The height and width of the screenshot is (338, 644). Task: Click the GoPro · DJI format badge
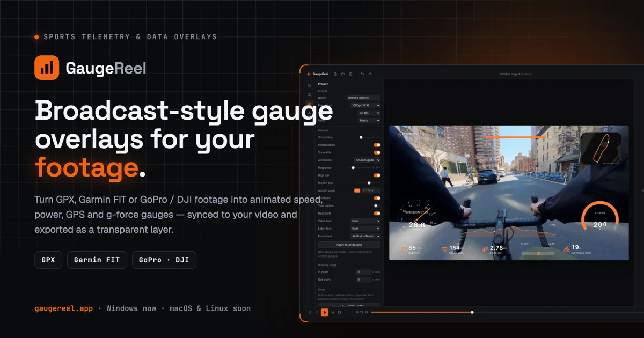[x=164, y=260]
